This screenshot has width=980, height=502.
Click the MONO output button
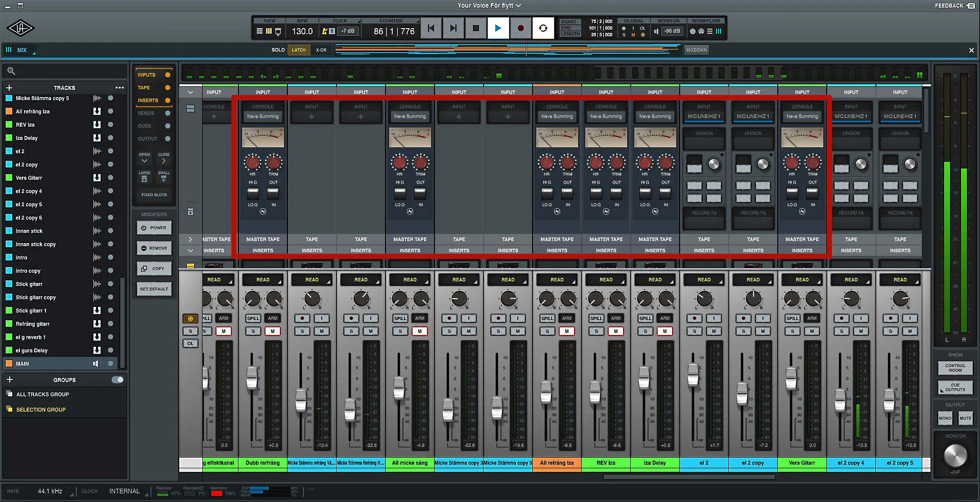[945, 418]
